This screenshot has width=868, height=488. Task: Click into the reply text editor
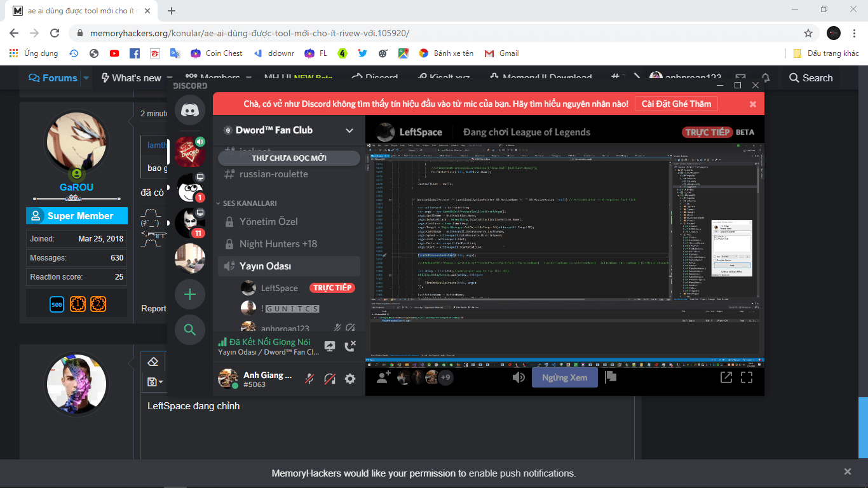click(x=386, y=426)
